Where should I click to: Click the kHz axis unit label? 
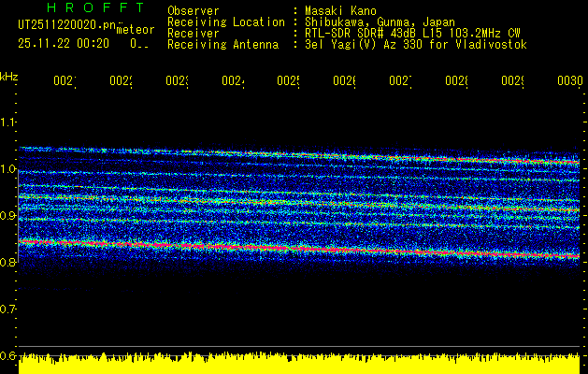click(8, 75)
